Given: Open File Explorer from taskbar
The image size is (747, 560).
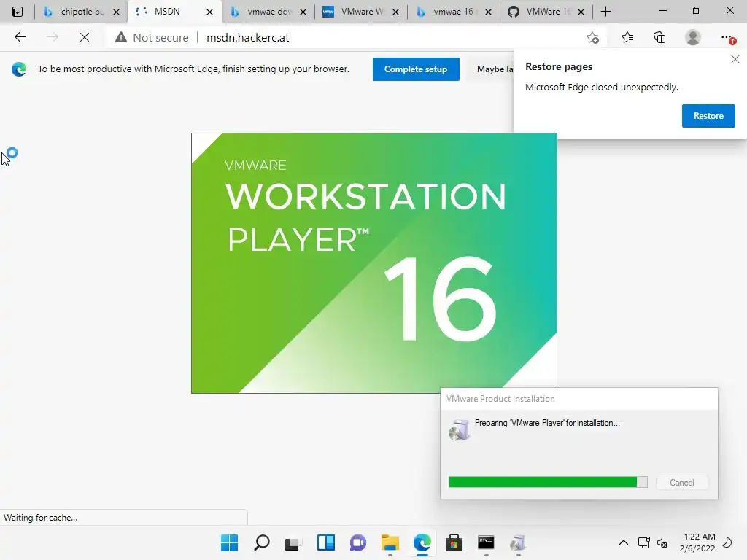Looking at the screenshot, I should pyautogui.click(x=390, y=542).
